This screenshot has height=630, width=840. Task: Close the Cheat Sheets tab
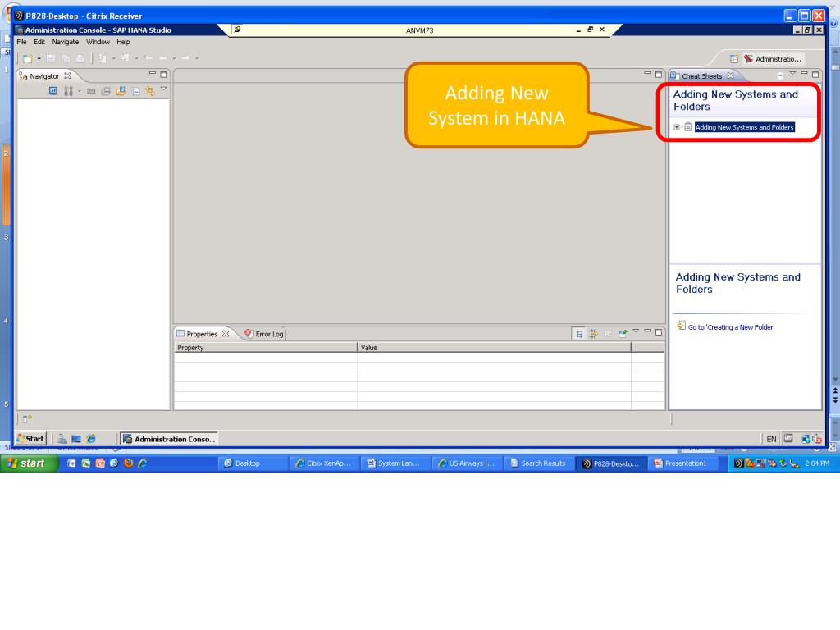[730, 76]
